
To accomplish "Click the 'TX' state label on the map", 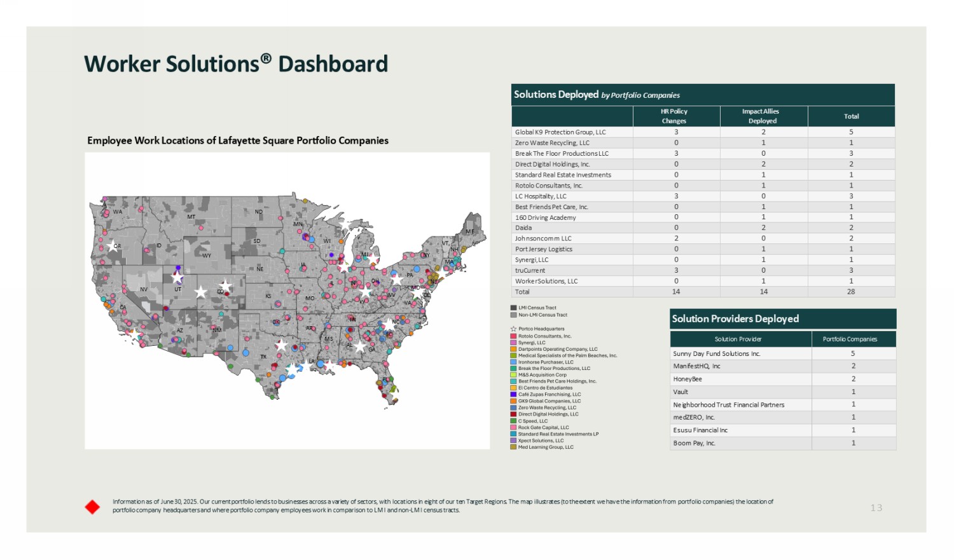I will tap(263, 357).
